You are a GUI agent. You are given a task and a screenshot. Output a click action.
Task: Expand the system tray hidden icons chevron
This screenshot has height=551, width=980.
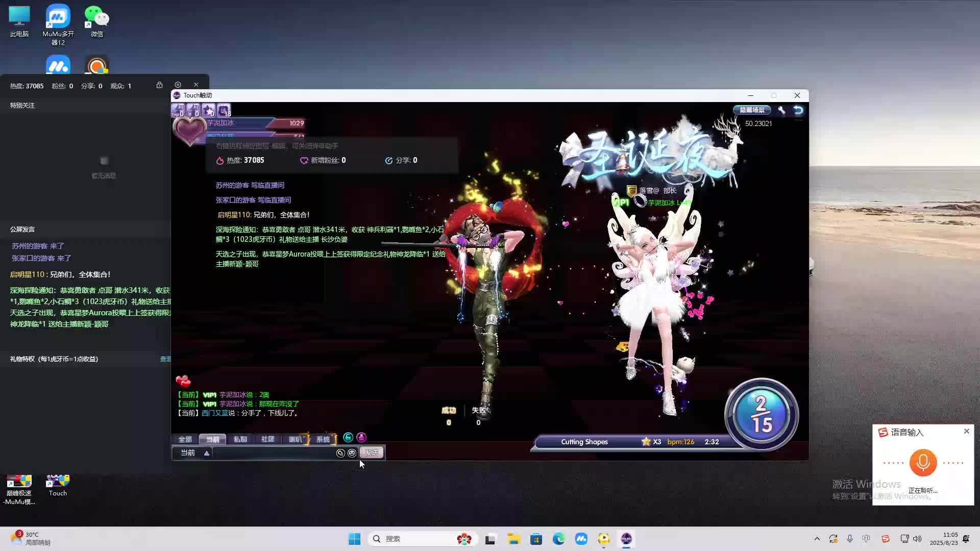[x=817, y=539]
